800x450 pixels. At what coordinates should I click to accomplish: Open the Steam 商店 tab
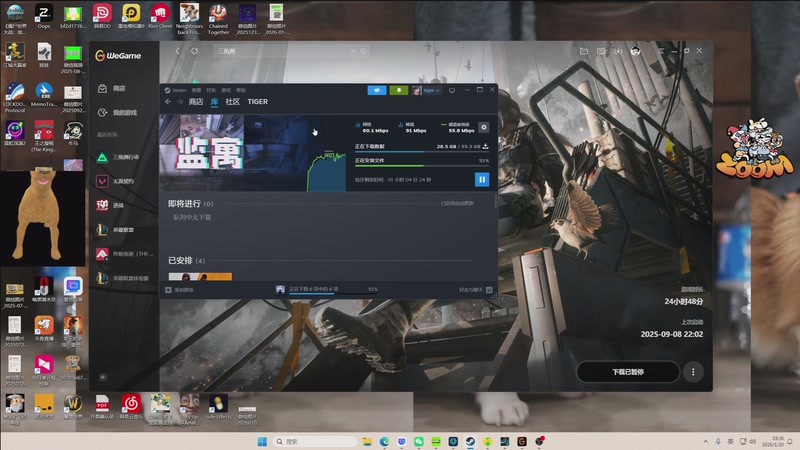(196, 102)
